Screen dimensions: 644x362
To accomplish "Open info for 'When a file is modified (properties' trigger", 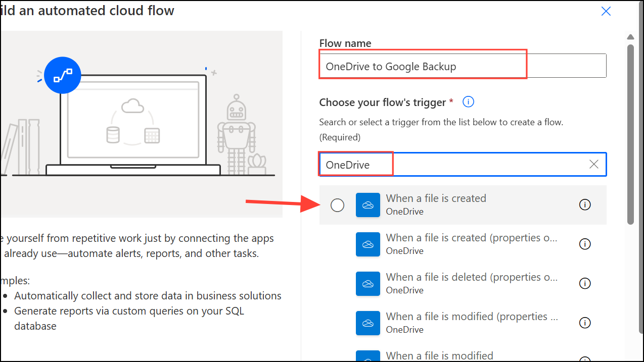I will tap(585, 323).
